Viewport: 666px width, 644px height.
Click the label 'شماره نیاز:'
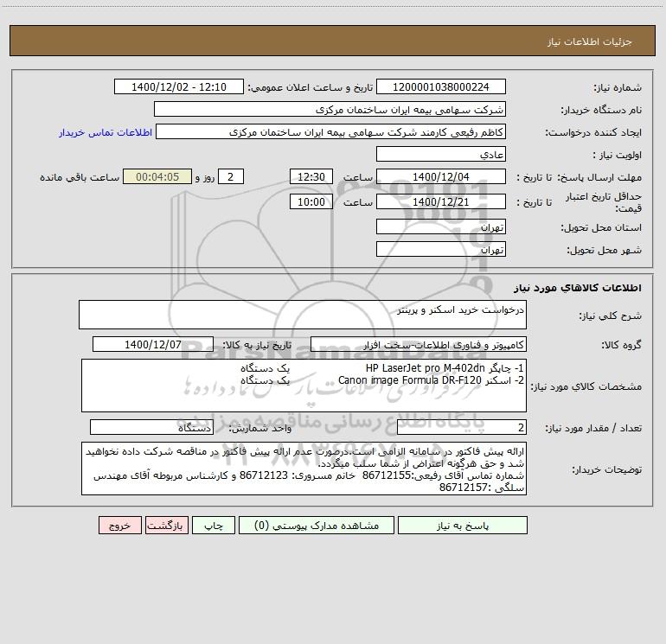coord(618,87)
